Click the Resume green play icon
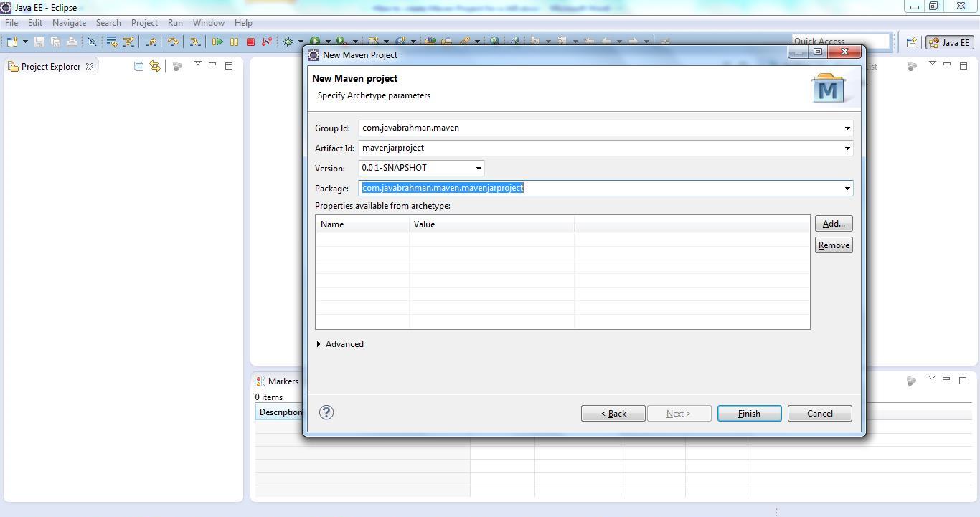980x517 pixels. (x=217, y=42)
